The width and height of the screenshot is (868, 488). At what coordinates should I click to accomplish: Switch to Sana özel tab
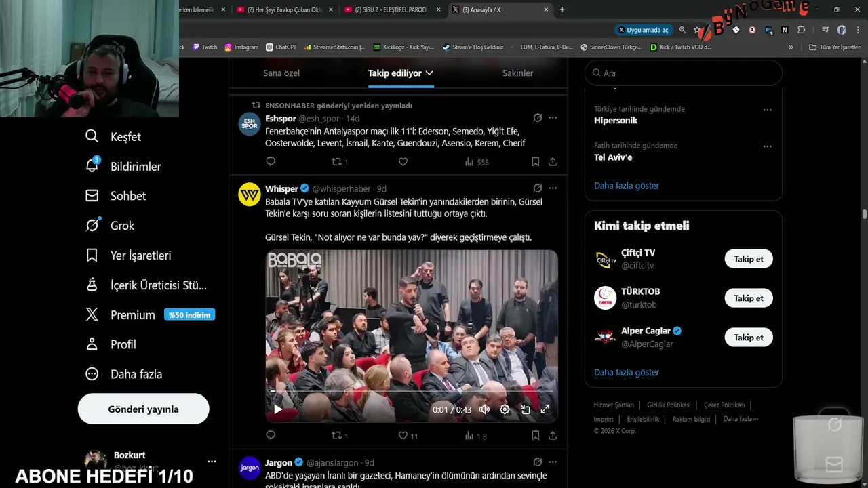pyautogui.click(x=281, y=73)
